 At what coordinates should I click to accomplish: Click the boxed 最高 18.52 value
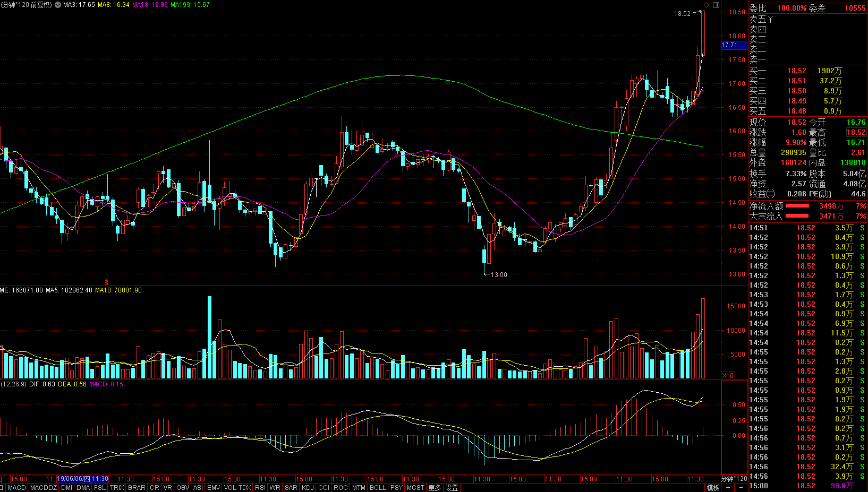click(856, 132)
